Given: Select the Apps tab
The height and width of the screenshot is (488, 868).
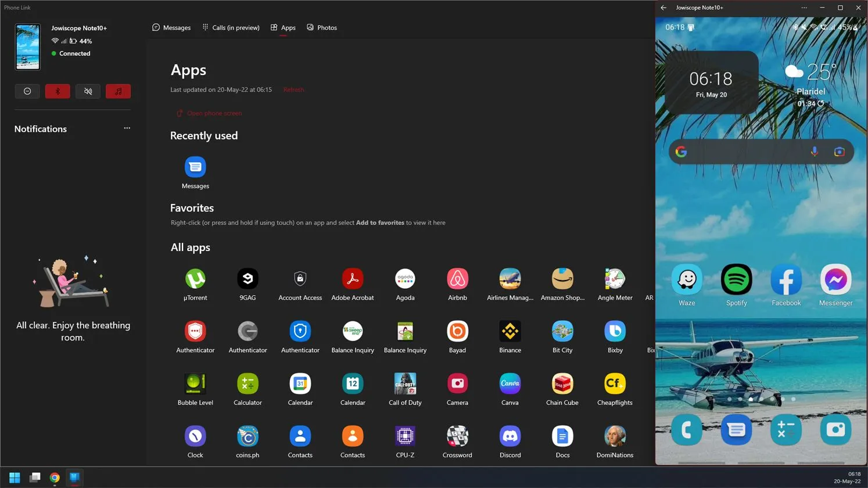Looking at the screenshot, I should click(283, 27).
